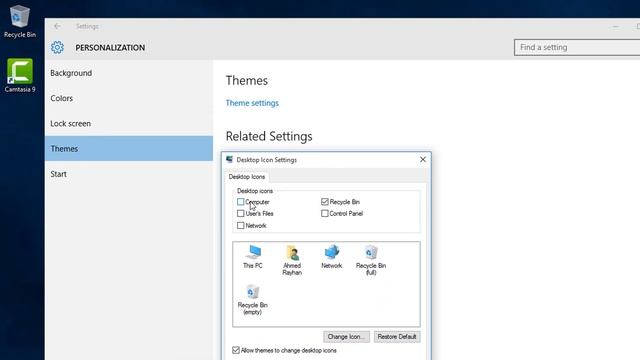Check the Network desktop icon checkbox
Screen dimensions: 640x360
(x=240, y=225)
